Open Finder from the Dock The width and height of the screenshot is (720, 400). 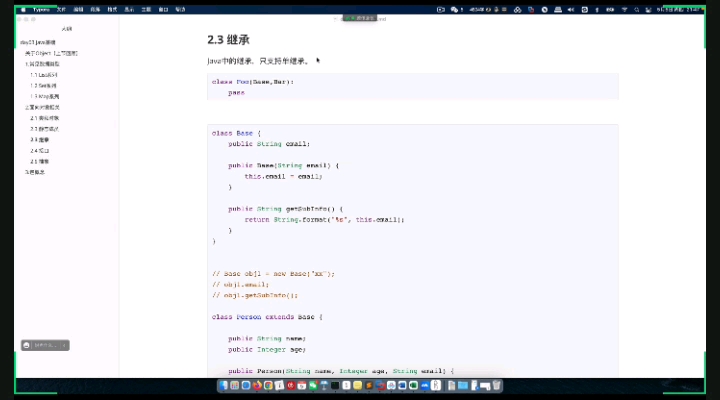[x=223, y=385]
